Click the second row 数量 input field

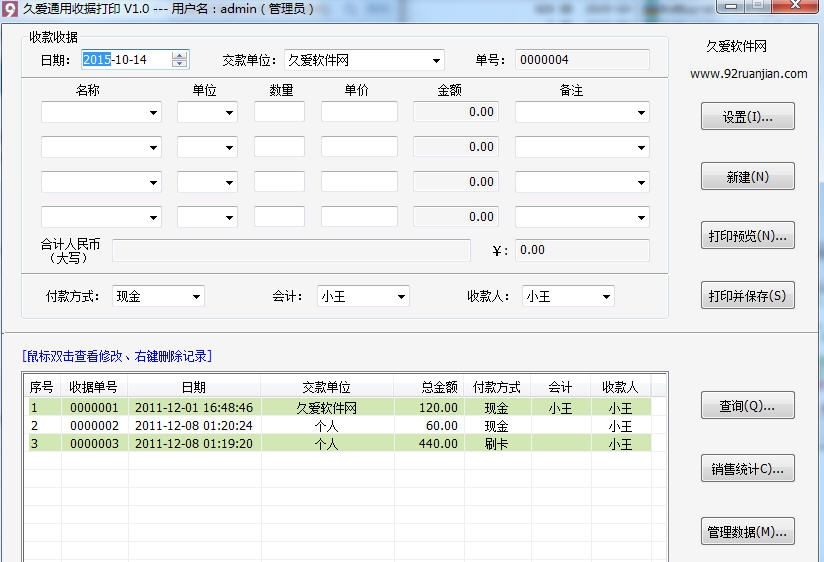[x=279, y=147]
